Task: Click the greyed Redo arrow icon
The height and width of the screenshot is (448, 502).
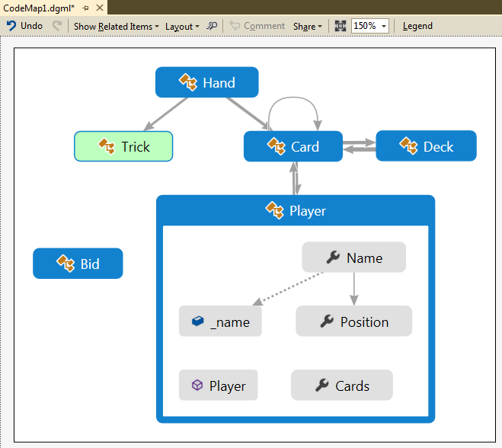Action: coord(57,26)
